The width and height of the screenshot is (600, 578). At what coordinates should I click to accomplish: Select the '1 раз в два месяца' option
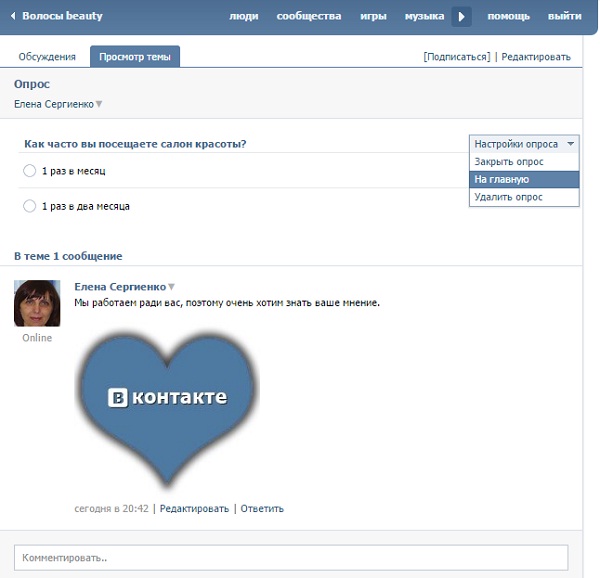coord(29,206)
